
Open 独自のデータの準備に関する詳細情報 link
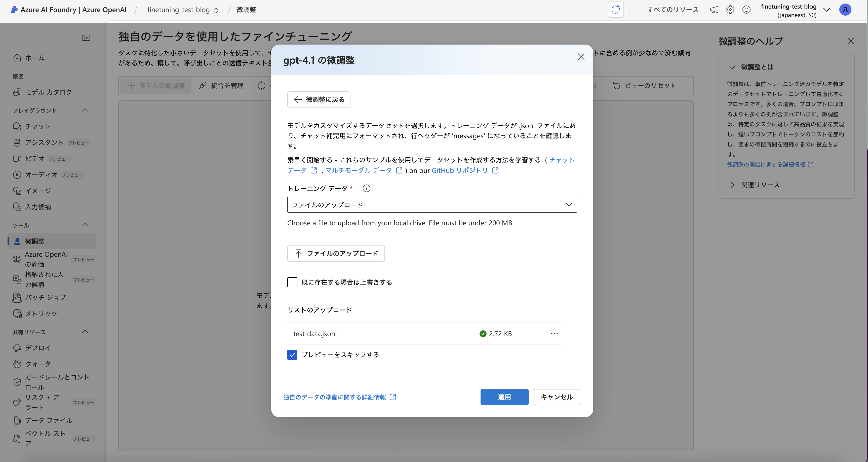(339, 397)
